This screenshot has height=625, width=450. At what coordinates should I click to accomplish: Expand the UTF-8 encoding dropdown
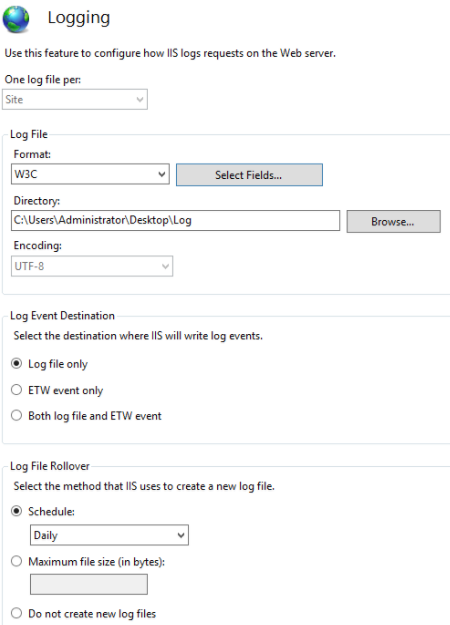[92, 266]
